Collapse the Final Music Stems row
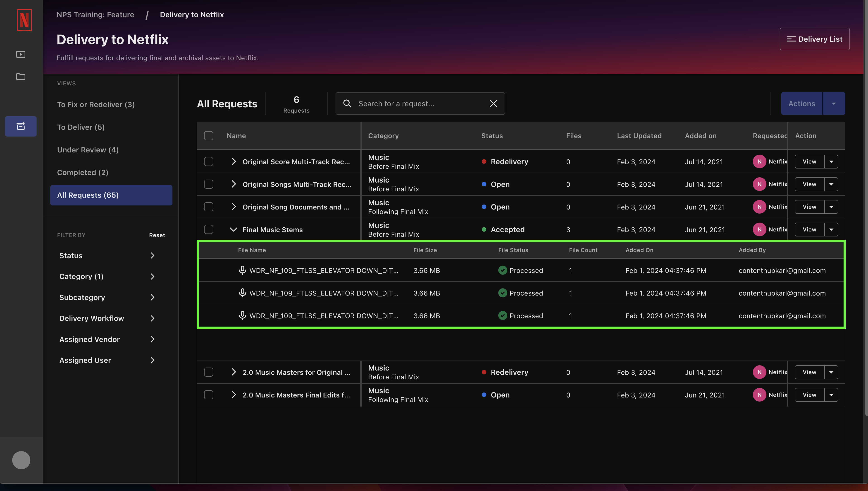868x491 pixels. tap(234, 230)
